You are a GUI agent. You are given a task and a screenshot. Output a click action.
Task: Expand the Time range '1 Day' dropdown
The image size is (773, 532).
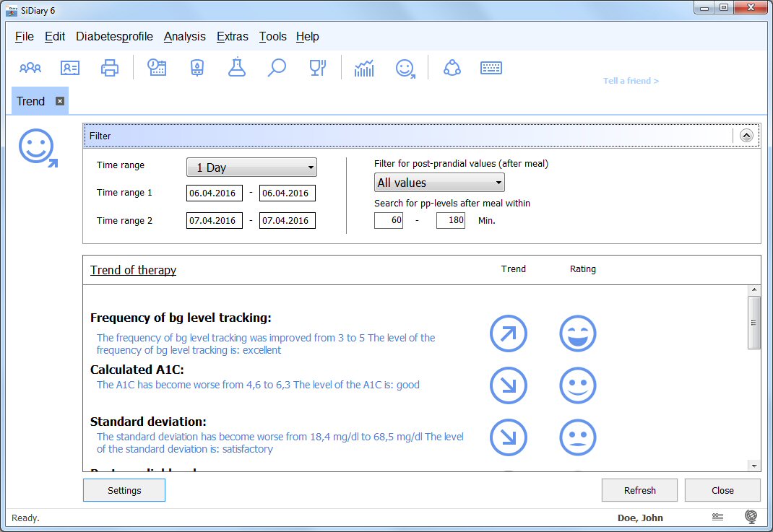coord(251,167)
